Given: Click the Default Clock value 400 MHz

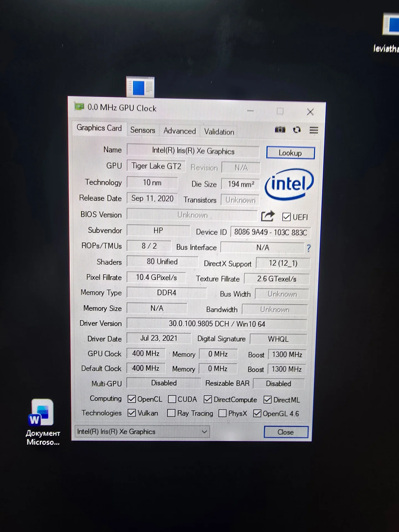Looking at the screenshot, I should (146, 368).
